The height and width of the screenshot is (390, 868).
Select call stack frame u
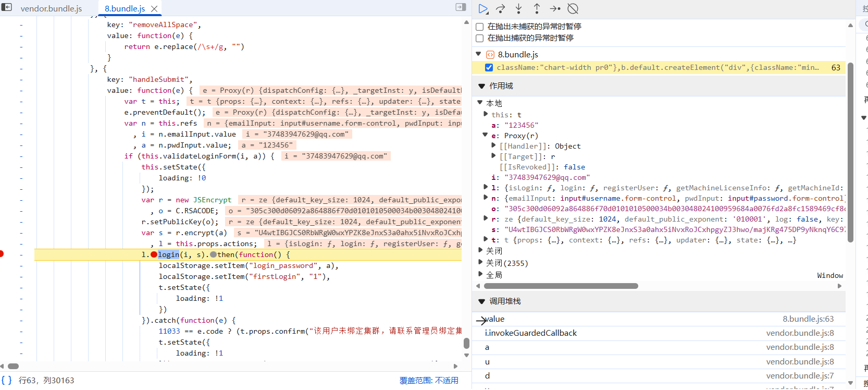pyautogui.click(x=659, y=362)
